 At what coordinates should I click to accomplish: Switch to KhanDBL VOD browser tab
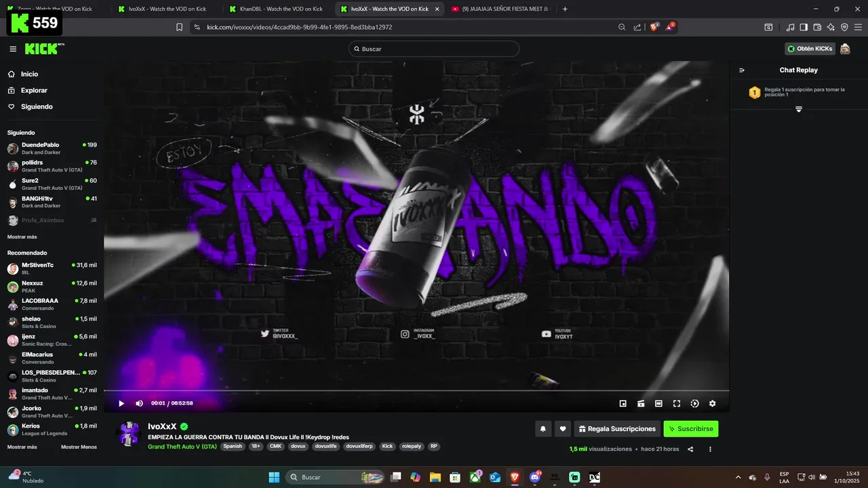(x=277, y=9)
